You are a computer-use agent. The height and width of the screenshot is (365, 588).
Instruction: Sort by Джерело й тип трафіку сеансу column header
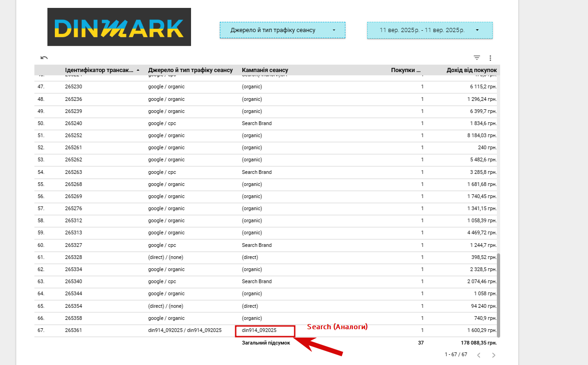191,70
